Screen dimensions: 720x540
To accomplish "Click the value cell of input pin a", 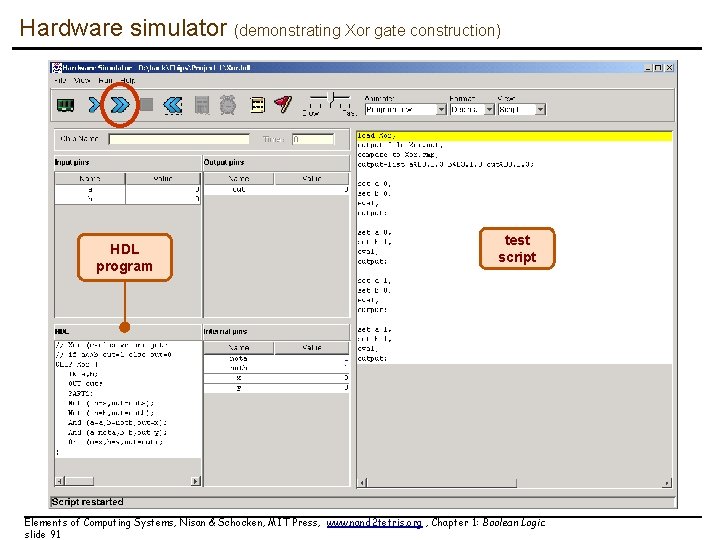I will 163,189.
